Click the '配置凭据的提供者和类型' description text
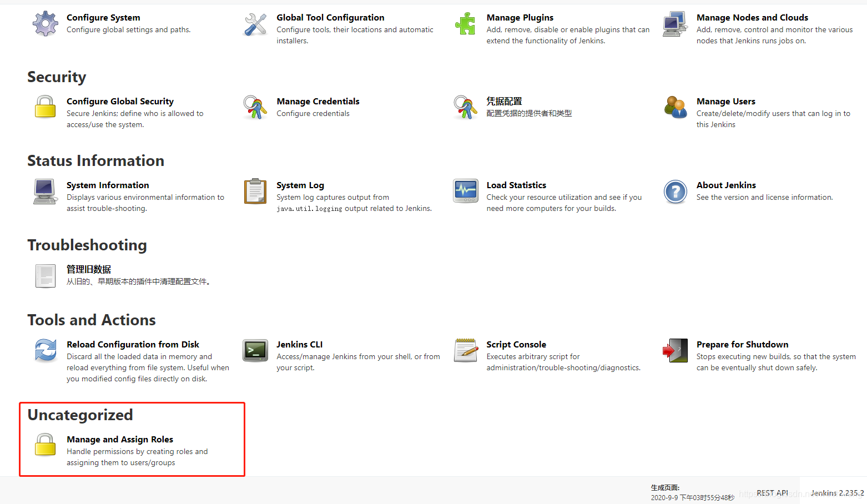Screen dimensions: 867x504 [529, 114]
